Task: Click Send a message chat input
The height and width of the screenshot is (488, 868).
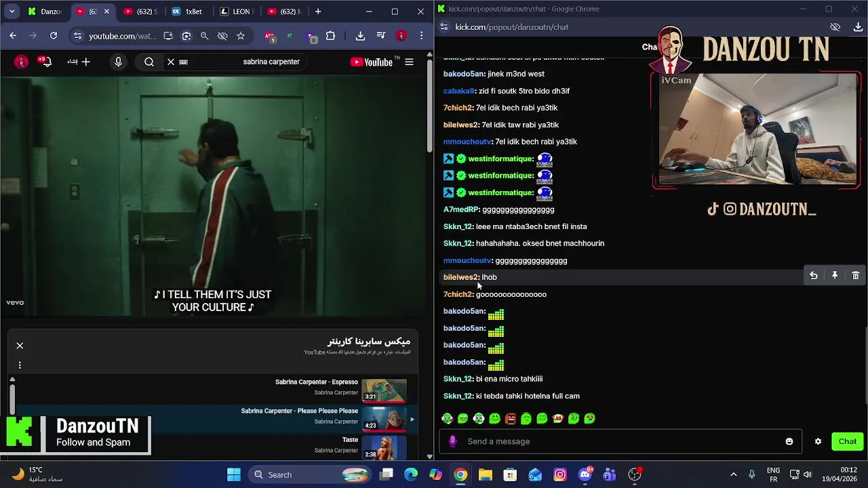Action: [621, 441]
